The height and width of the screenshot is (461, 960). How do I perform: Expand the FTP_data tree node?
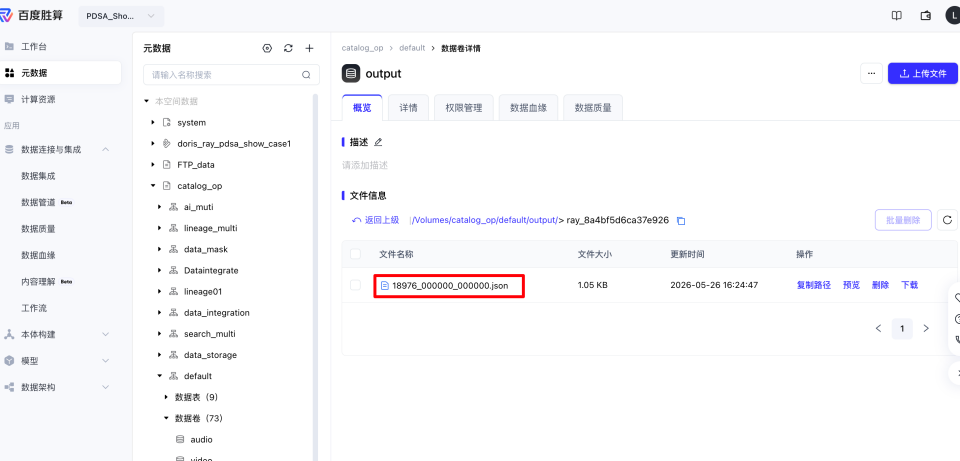(x=152, y=165)
